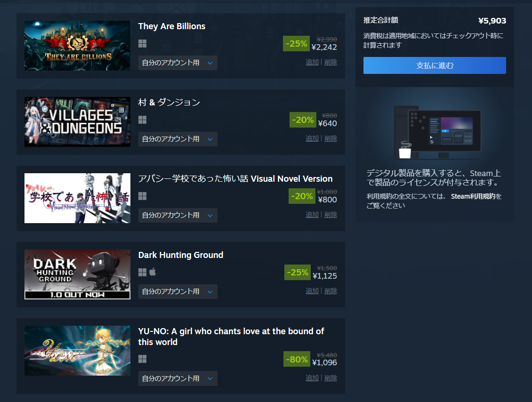Click Windows icon under Dark Hunting Ground
The image size is (532, 402).
[143, 272]
